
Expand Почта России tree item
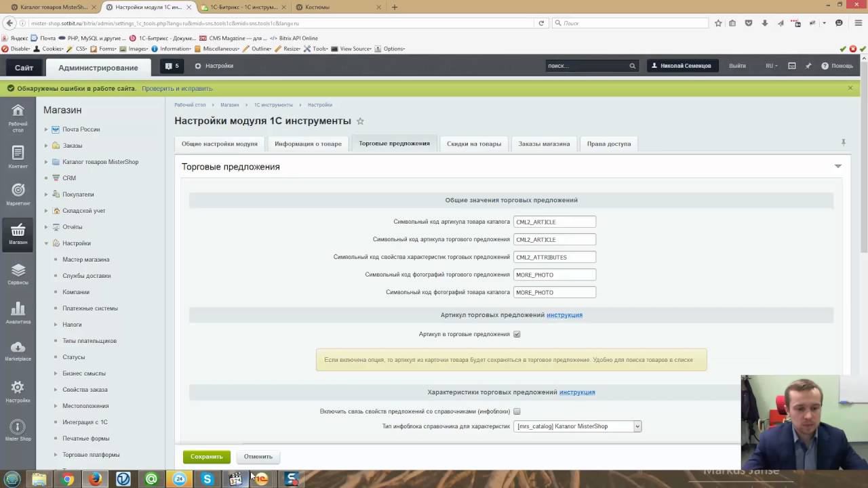[x=46, y=129]
